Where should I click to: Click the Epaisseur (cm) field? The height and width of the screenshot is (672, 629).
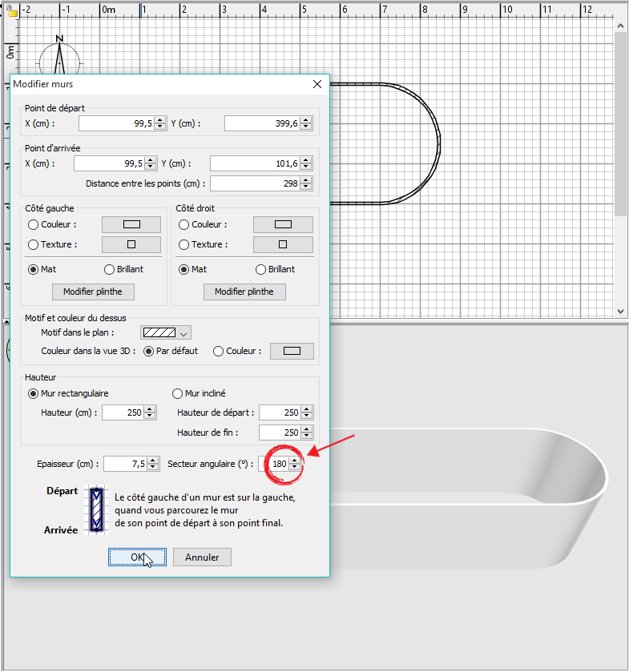(x=125, y=464)
